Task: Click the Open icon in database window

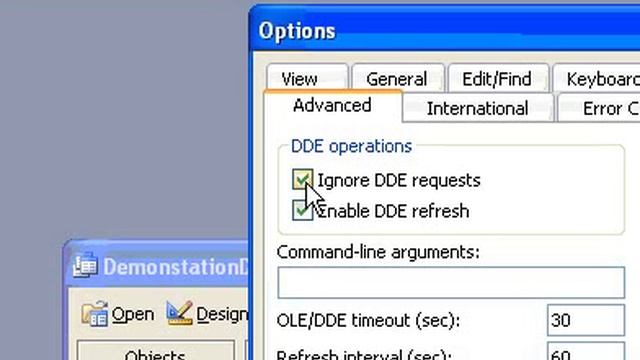Action: [94, 314]
